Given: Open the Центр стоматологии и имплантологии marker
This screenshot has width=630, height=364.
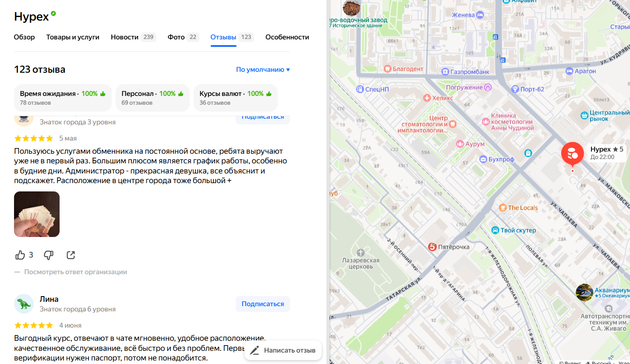Looking at the screenshot, I should click(453, 124).
